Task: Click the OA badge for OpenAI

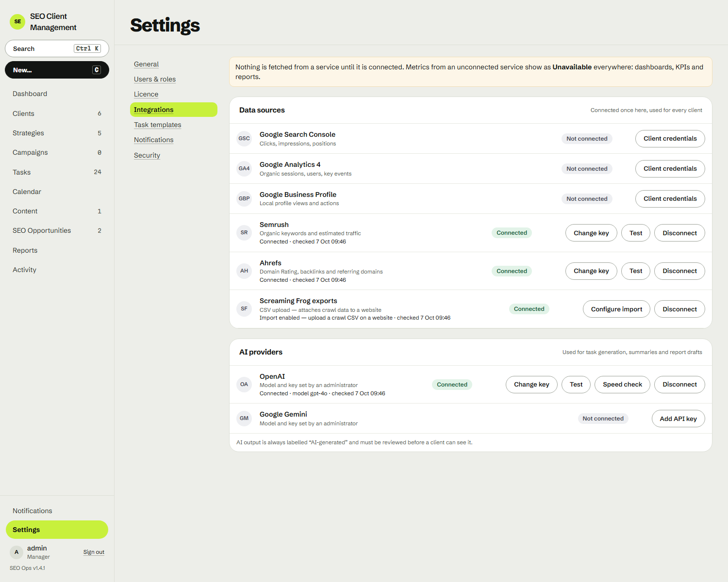Action: pyautogui.click(x=244, y=385)
